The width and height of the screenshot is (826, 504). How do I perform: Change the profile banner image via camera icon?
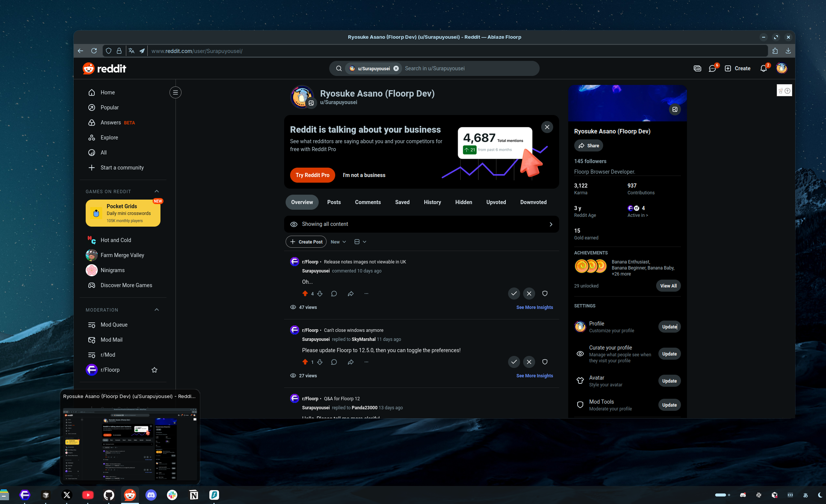[x=675, y=109]
